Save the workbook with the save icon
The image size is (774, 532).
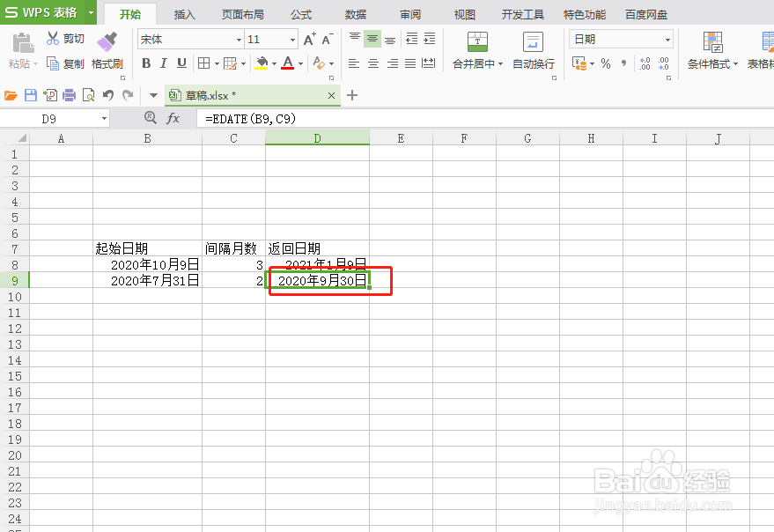point(29,94)
